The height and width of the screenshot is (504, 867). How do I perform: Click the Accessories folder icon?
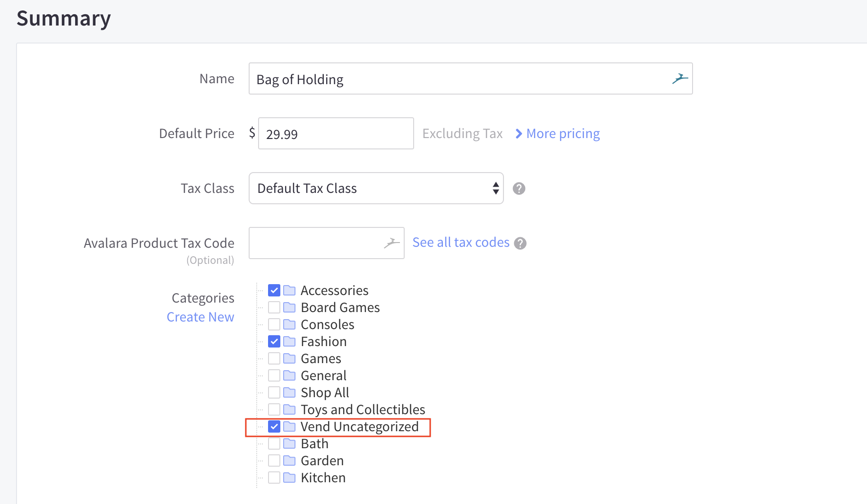point(289,290)
